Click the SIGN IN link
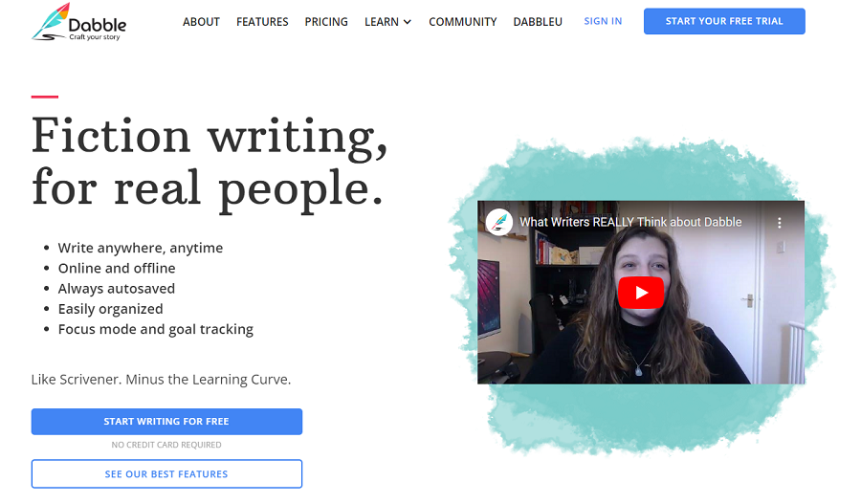 [603, 21]
